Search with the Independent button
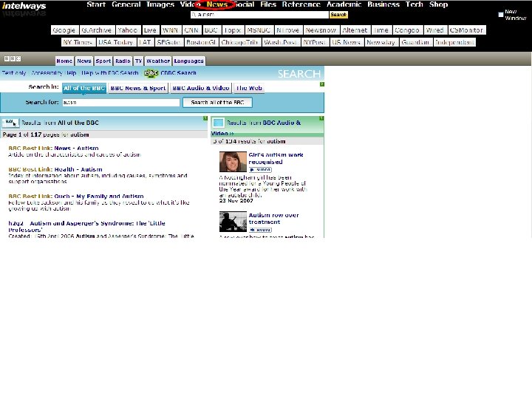The image size is (532, 399). [454, 42]
